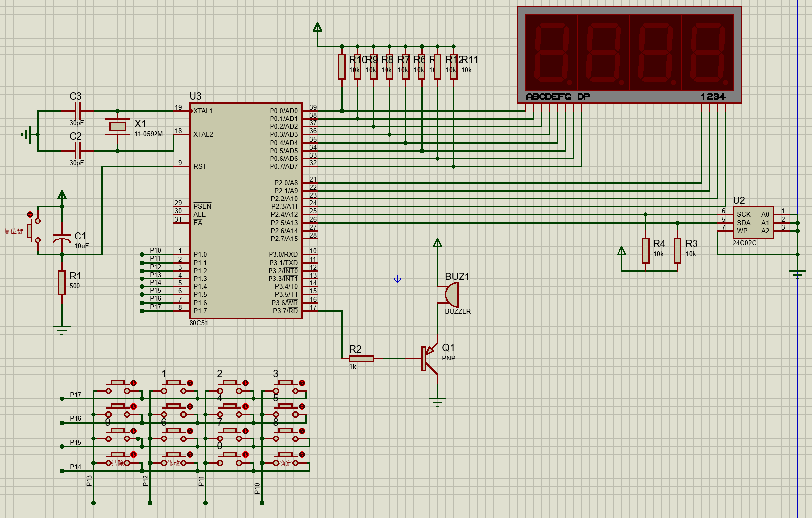
Task: Click the 1234 digit-select label on display
Action: [x=713, y=97]
